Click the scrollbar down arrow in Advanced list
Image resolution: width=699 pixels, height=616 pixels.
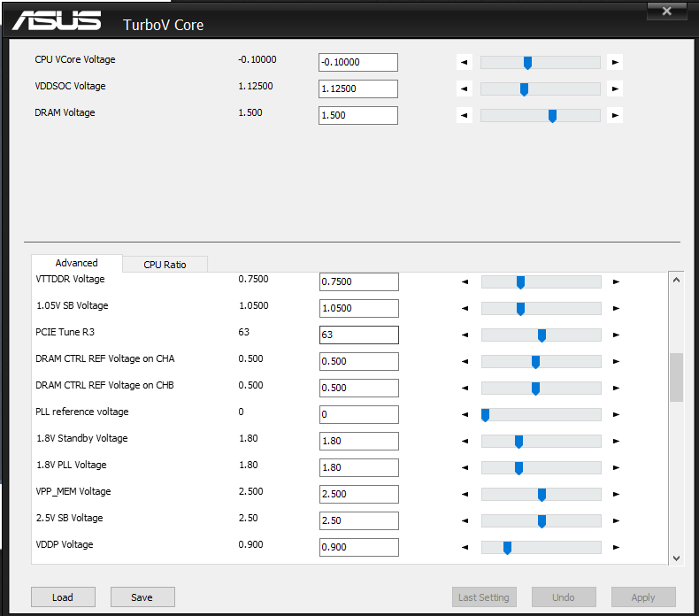(x=676, y=558)
